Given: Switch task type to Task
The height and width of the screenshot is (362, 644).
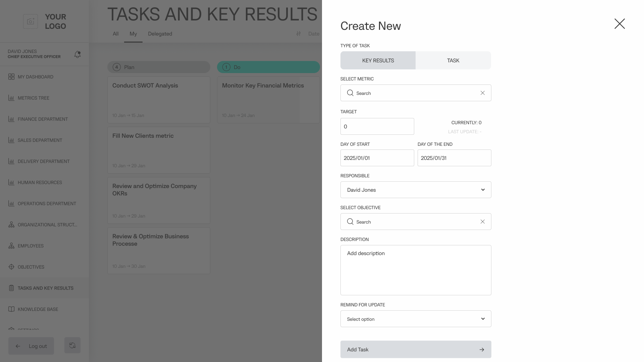Looking at the screenshot, I should coord(453,60).
